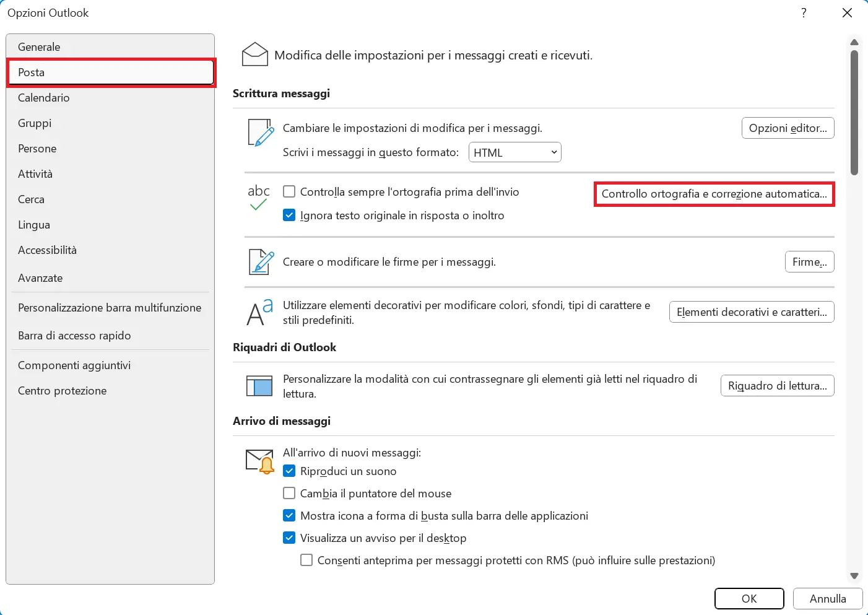Open the Accessibilità category
Image resolution: width=868 pixels, height=615 pixels.
point(110,250)
